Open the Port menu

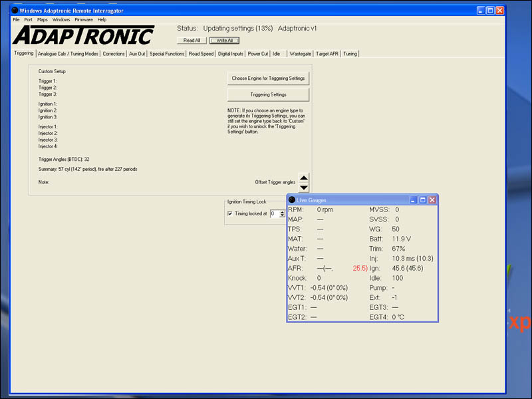pyautogui.click(x=28, y=20)
